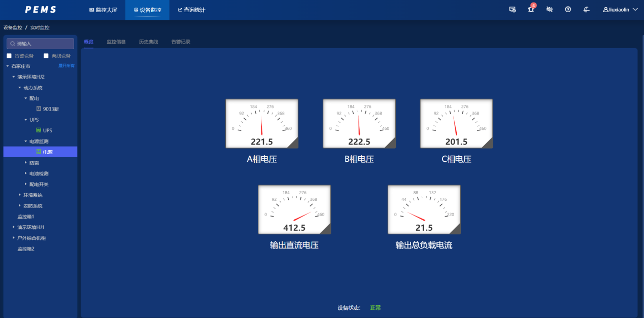Switch to the 历史曲线 tab
644x318 pixels.
(148, 42)
